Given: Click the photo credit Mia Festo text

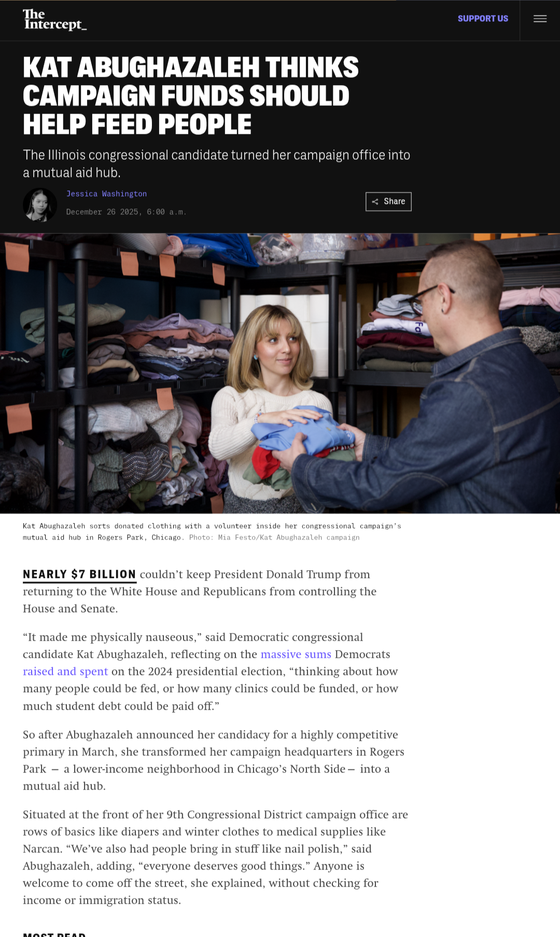Looking at the screenshot, I should click(274, 538).
